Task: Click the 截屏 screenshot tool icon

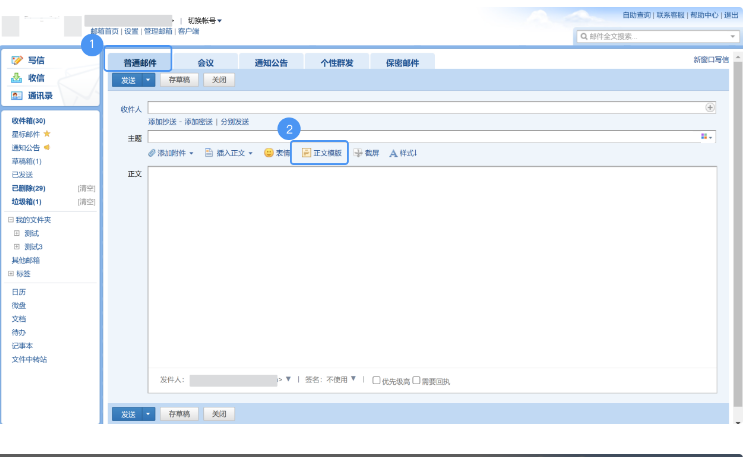Action: click(358, 153)
